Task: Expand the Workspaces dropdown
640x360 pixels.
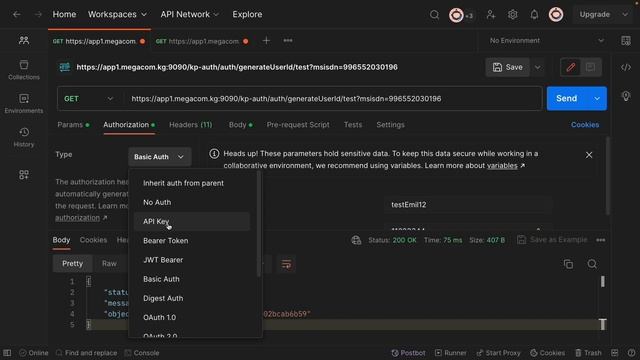Action: pyautogui.click(x=117, y=14)
